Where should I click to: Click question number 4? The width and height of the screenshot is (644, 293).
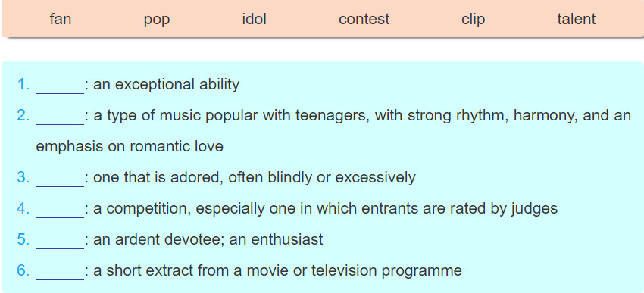coord(23,209)
